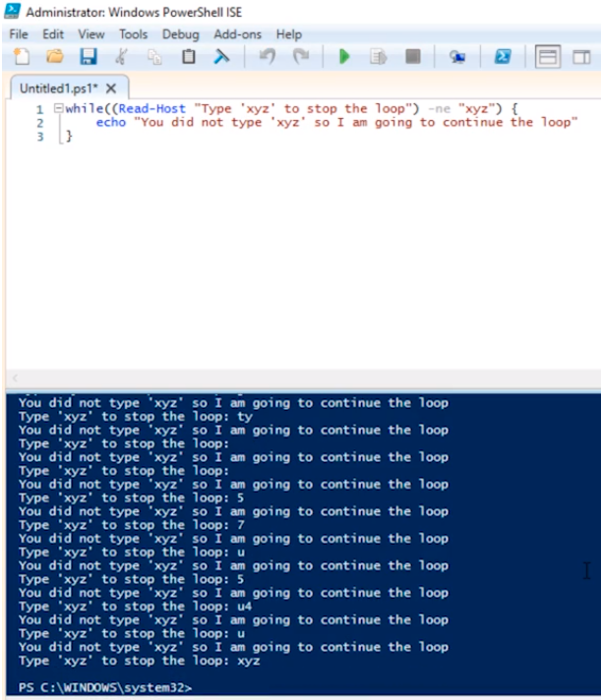Launch PowerShell.exe from the blue toolbar icon
This screenshot has width=601, height=700.
(503, 57)
